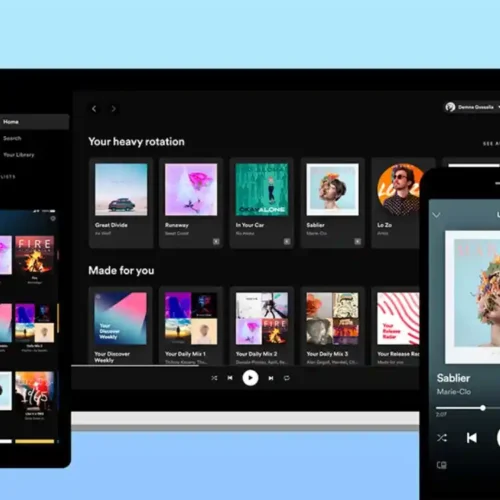The width and height of the screenshot is (500, 500).
Task: Click the white Play button in laptop player
Action: (250, 378)
